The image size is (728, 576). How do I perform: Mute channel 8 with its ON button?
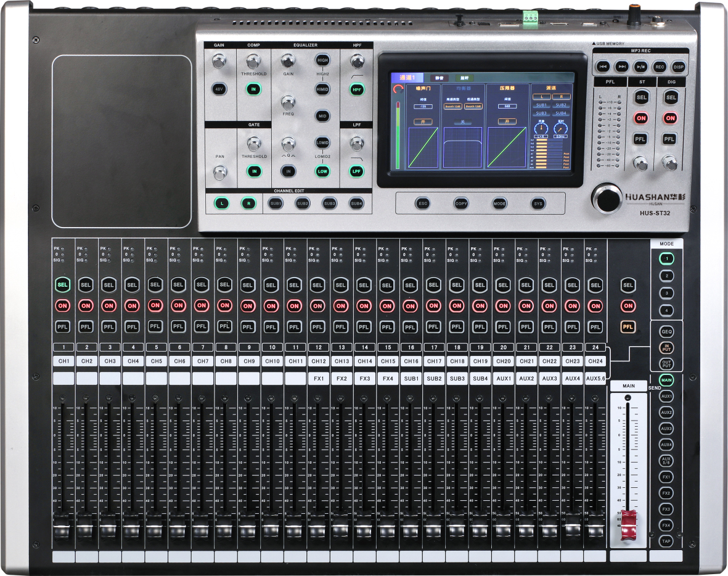224,305
